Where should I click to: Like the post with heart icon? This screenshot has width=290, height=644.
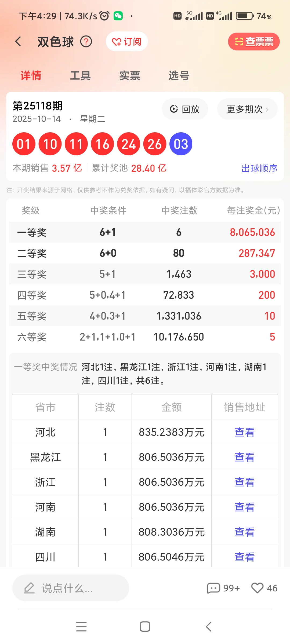(257, 588)
